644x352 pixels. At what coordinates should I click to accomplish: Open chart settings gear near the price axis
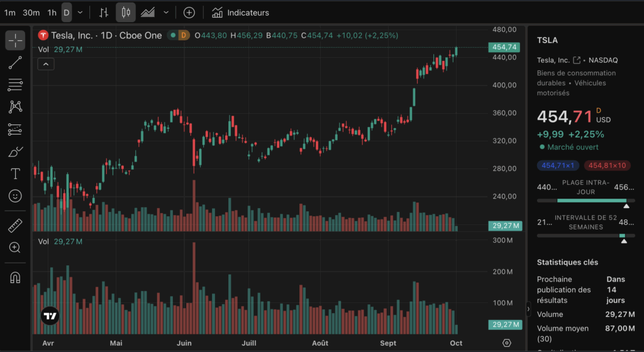pyautogui.click(x=507, y=343)
